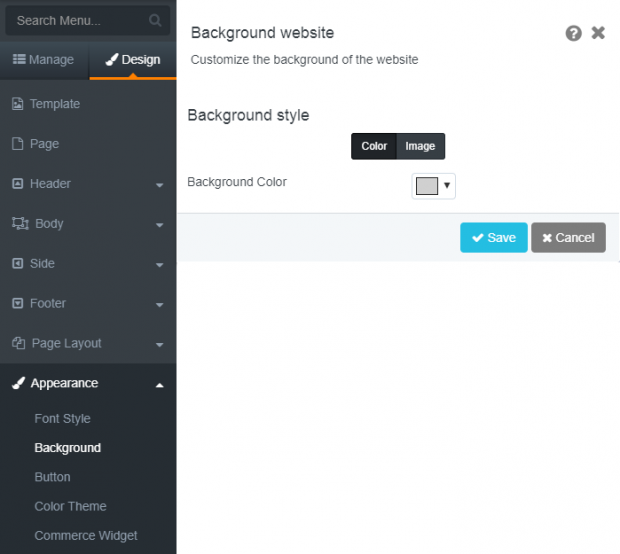Click the Page document icon

coord(17,144)
